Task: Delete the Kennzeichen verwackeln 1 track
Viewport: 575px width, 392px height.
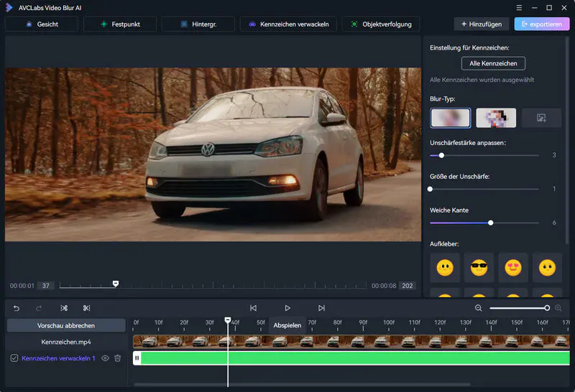Action: (x=117, y=358)
